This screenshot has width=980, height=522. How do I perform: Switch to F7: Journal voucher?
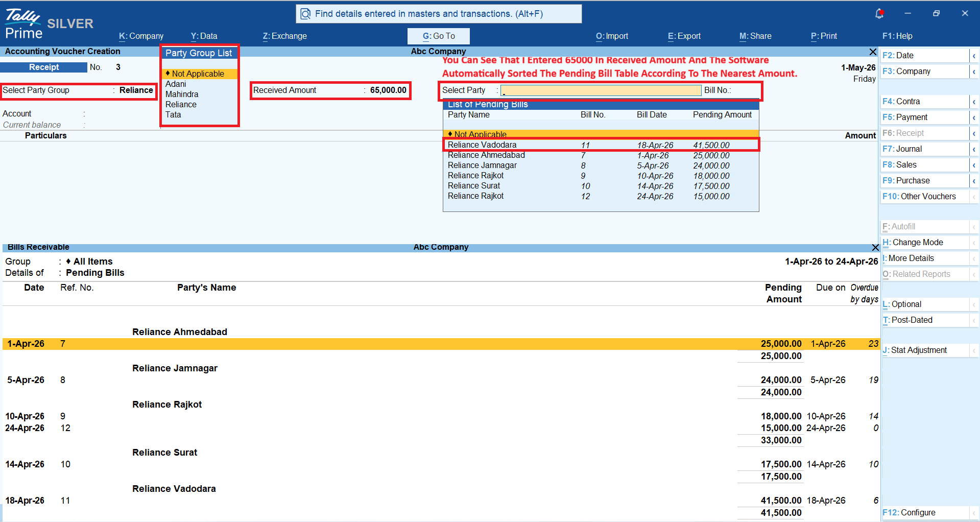tap(925, 149)
